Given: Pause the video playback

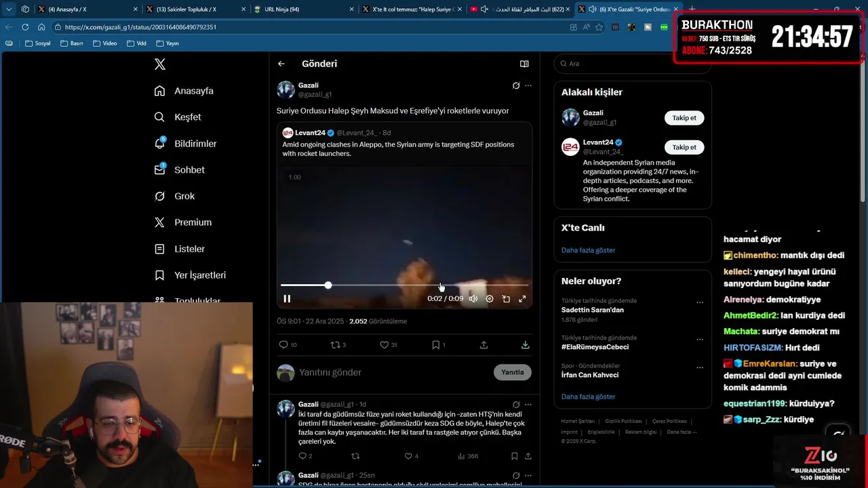Looking at the screenshot, I should 287,299.
